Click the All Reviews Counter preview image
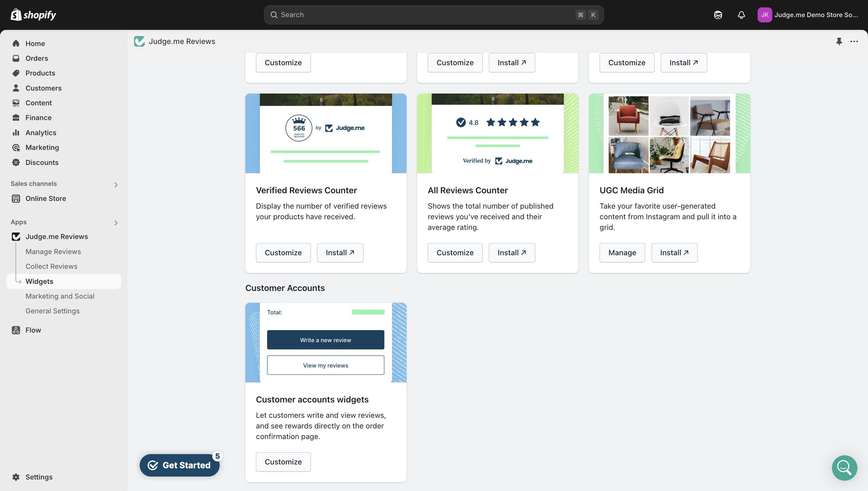This screenshot has width=868, height=491. (x=497, y=133)
